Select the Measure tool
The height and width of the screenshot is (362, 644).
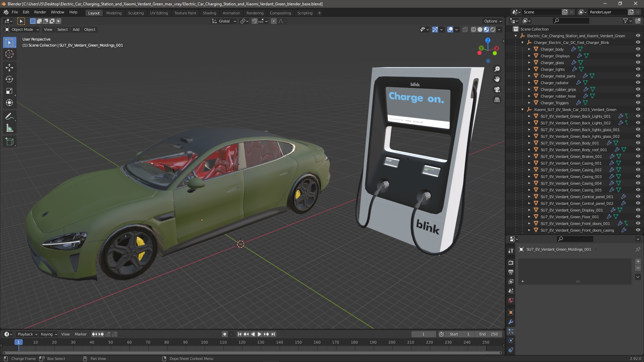pyautogui.click(x=9, y=128)
